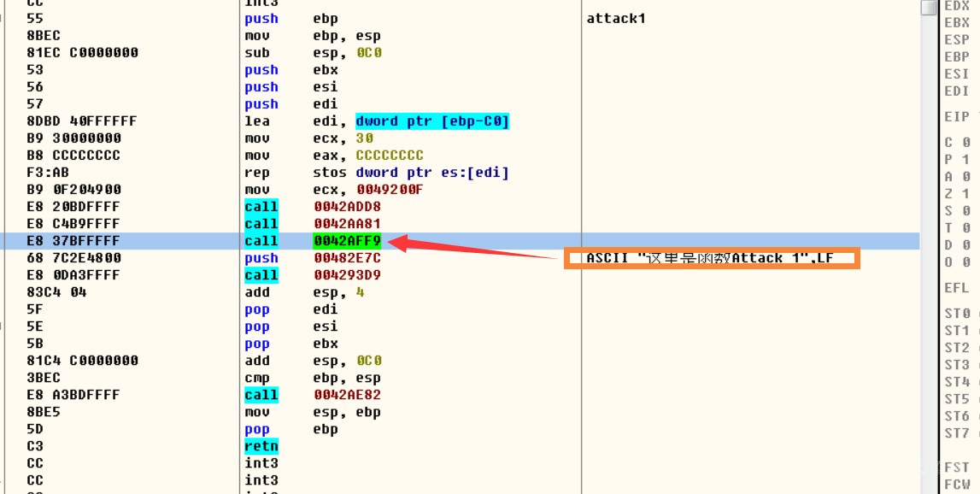Select the 'sub esp, 0C0' instruction
This screenshot has width=980, height=494.
click(x=313, y=53)
